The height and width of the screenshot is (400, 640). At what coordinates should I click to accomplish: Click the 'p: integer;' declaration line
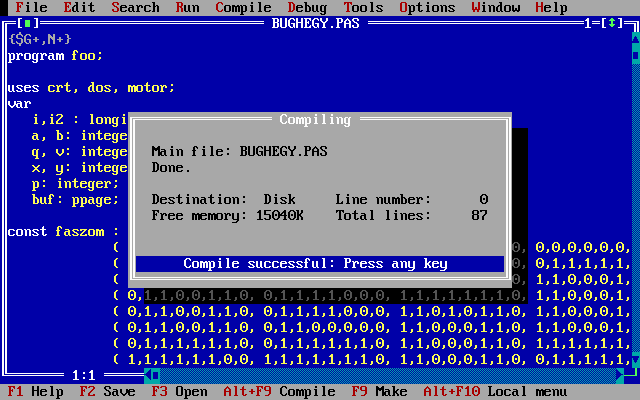75,184
